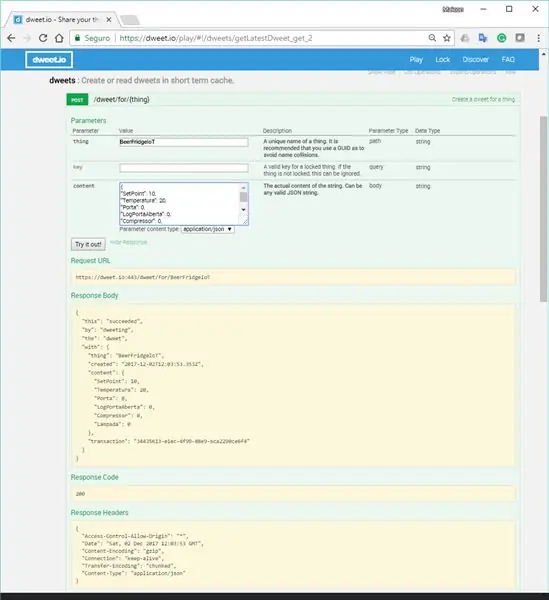
Task: Click the secure padlock icon in the address bar
Action: click(x=77, y=38)
